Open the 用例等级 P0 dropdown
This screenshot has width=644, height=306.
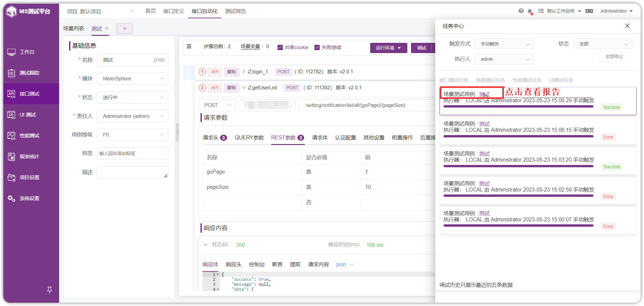point(132,135)
